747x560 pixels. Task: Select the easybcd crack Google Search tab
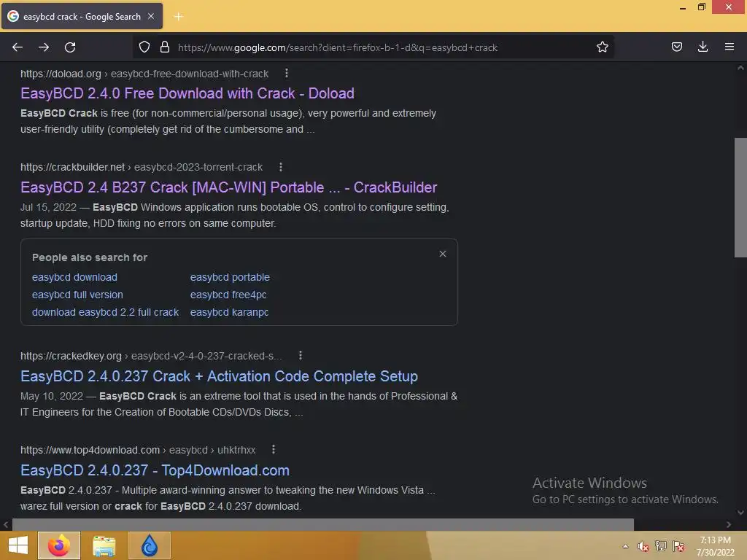pyautogui.click(x=82, y=16)
